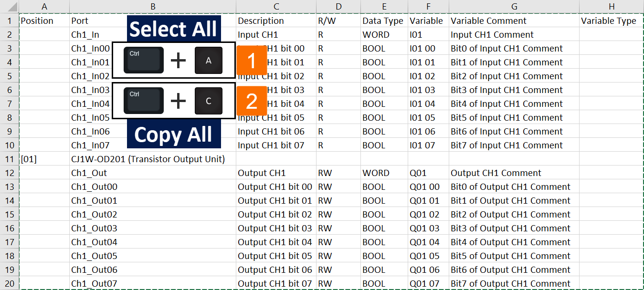Click the dark blue Select All banner

pos(173,29)
